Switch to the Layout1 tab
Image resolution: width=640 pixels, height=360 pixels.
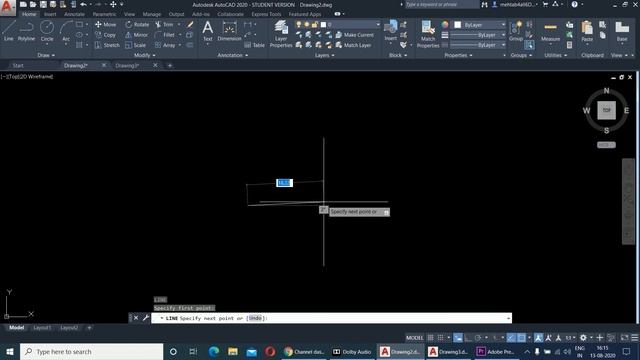pos(42,328)
